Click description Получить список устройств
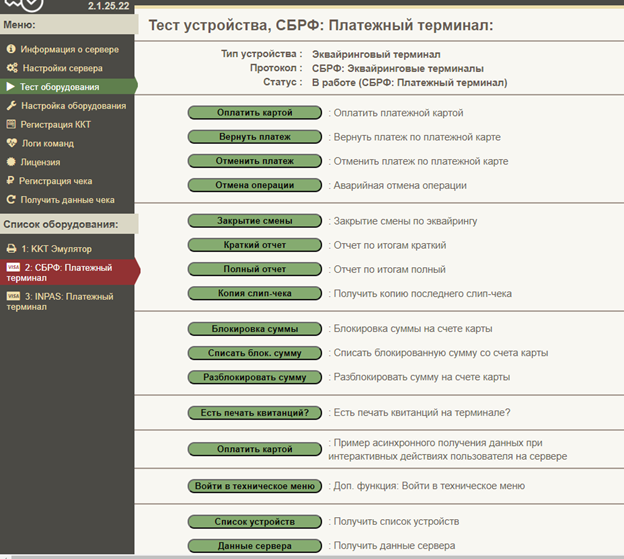This screenshot has width=624, height=559. (x=396, y=522)
